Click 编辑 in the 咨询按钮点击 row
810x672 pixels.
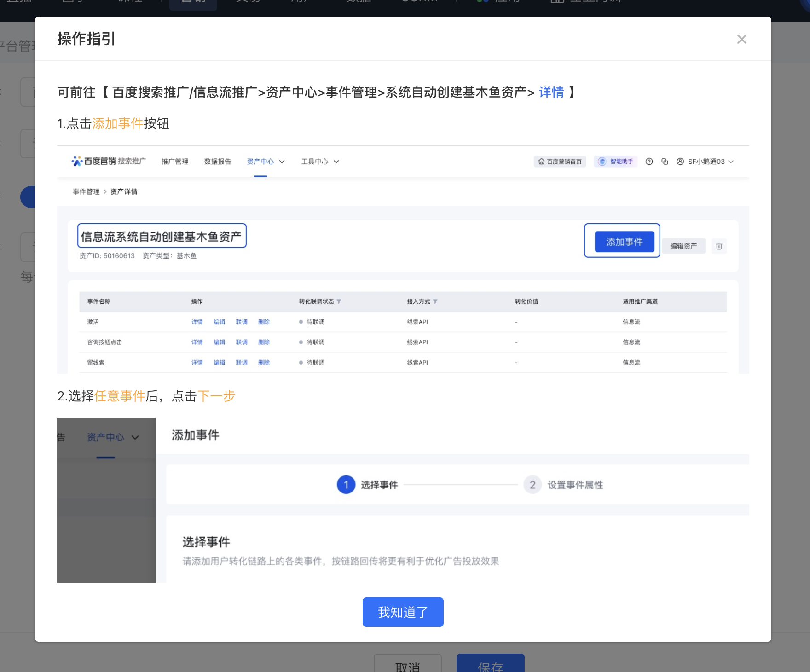tap(219, 342)
